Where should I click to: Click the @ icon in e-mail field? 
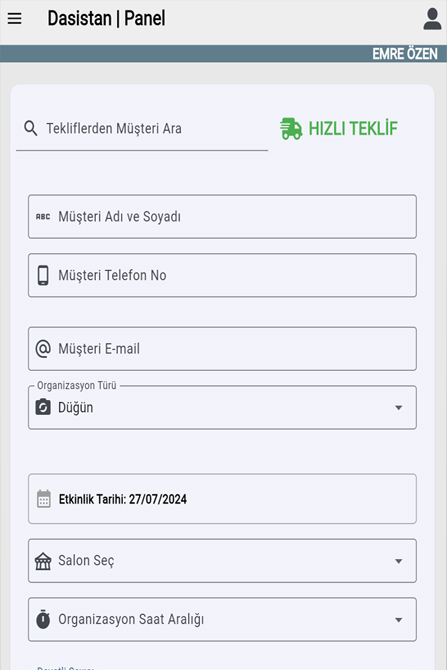click(43, 349)
